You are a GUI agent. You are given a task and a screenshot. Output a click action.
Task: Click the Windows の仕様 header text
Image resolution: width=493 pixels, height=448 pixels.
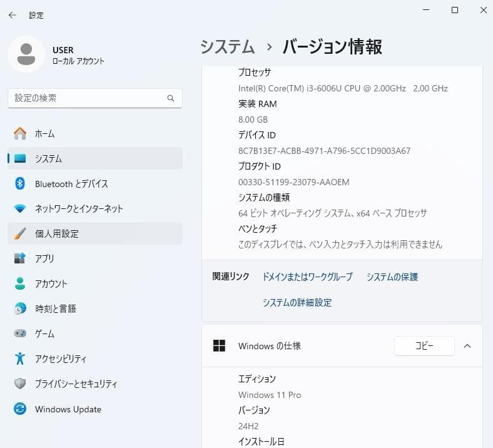tap(270, 346)
